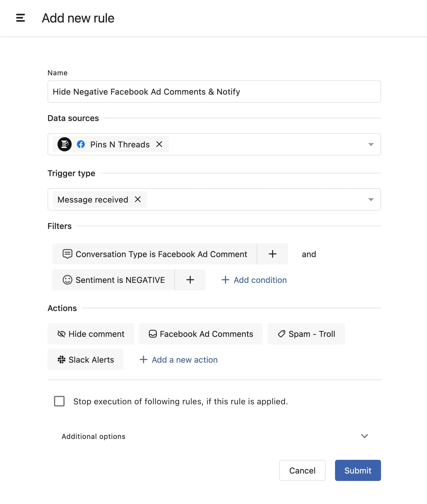Expand Additional options section
Screen dimensions: 427x504
(x=364, y=436)
